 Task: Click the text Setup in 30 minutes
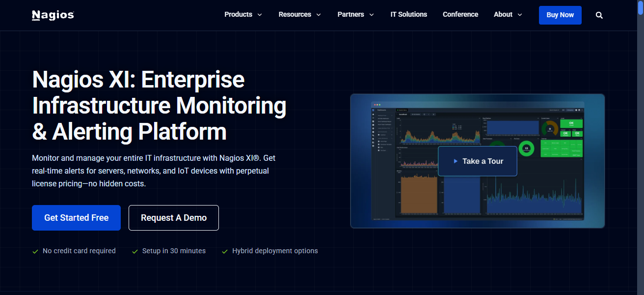[x=174, y=251]
